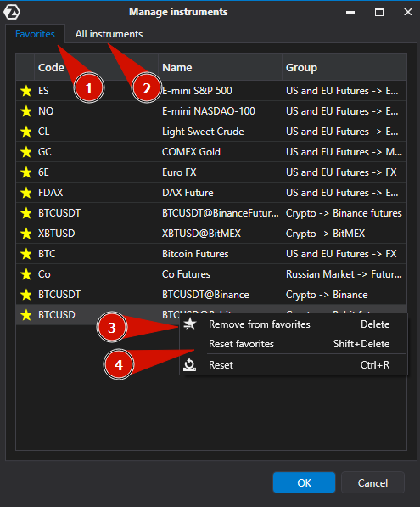Select COMEX Gold name cell
This screenshot has width=420, height=507.
pyautogui.click(x=220, y=152)
